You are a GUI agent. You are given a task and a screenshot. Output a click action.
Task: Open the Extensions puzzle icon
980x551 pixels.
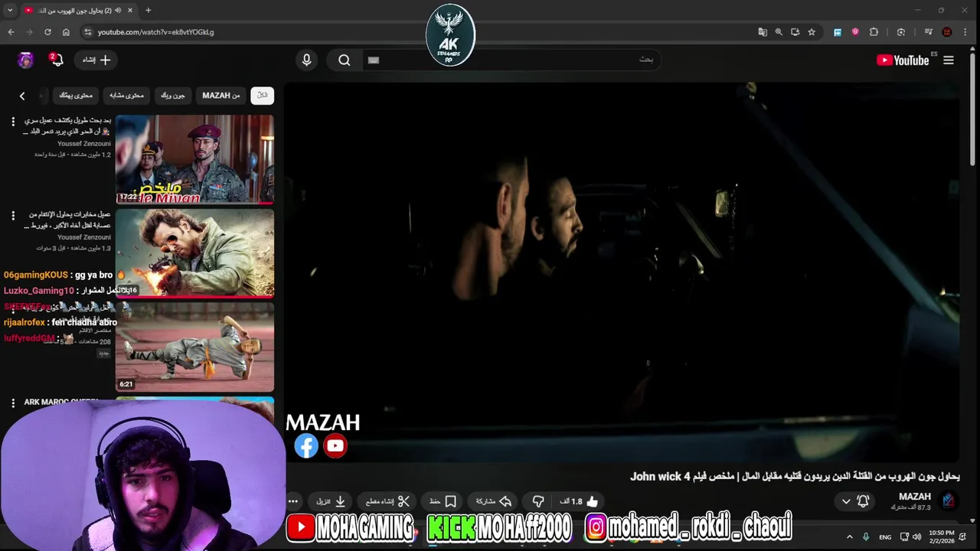[874, 32]
